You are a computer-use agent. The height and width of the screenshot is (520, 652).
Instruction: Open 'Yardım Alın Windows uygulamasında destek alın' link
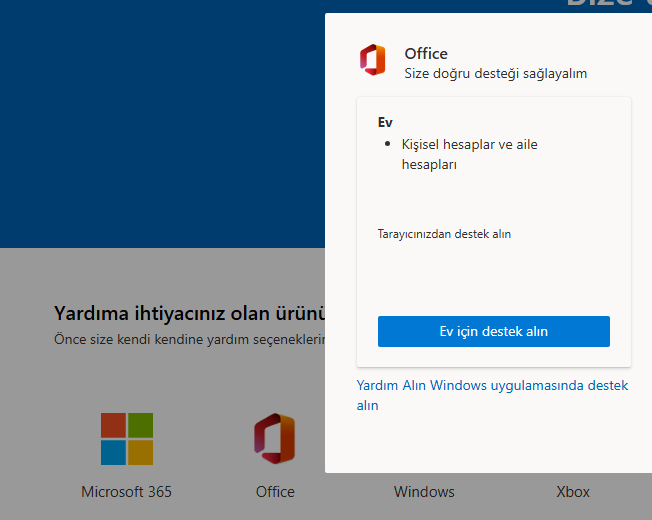[492, 395]
